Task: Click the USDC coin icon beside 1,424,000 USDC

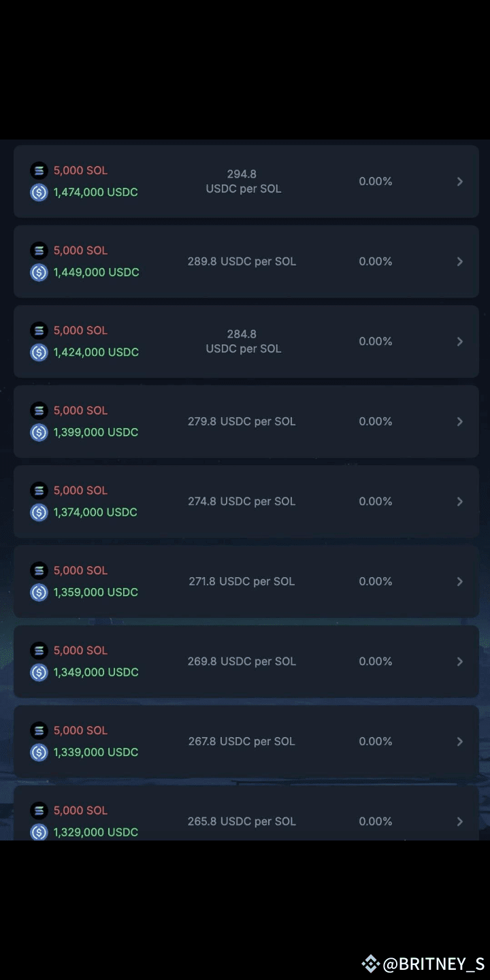Action: click(x=38, y=353)
